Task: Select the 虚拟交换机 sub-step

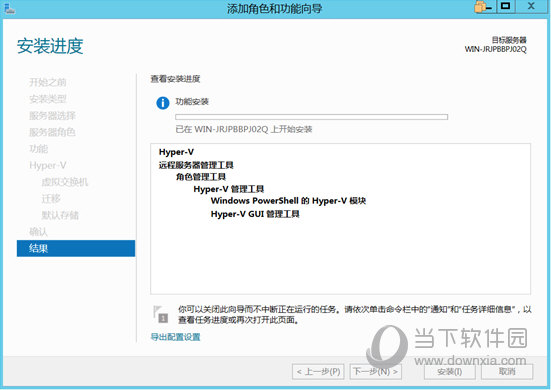Action: 65,182
